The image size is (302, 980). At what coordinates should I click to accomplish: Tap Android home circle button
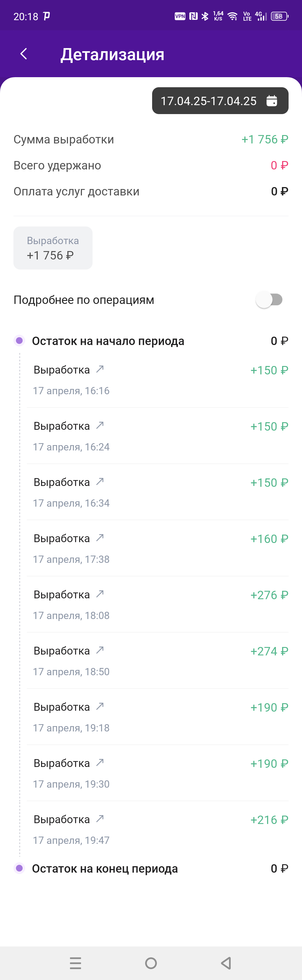(x=151, y=963)
